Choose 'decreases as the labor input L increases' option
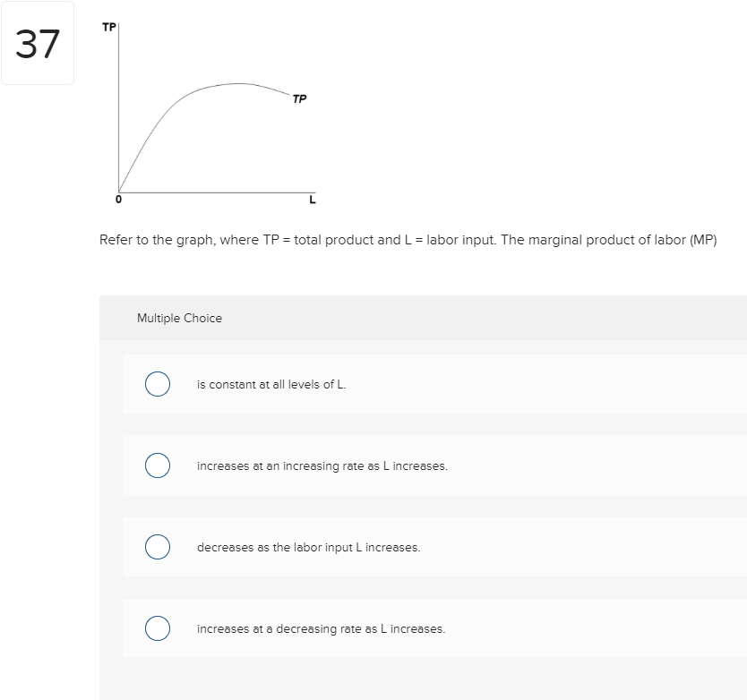This screenshot has height=700, width=747. click(158, 547)
